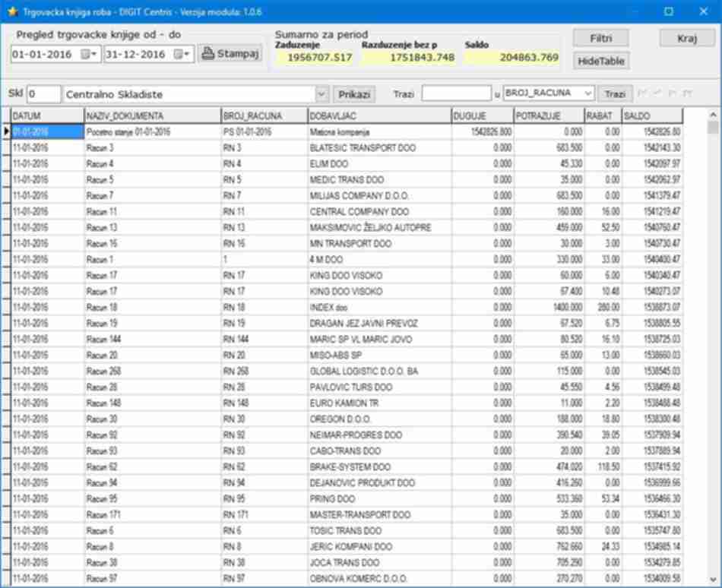Click the SALDO column header
Viewport: 722px width, 588px height.
point(651,115)
